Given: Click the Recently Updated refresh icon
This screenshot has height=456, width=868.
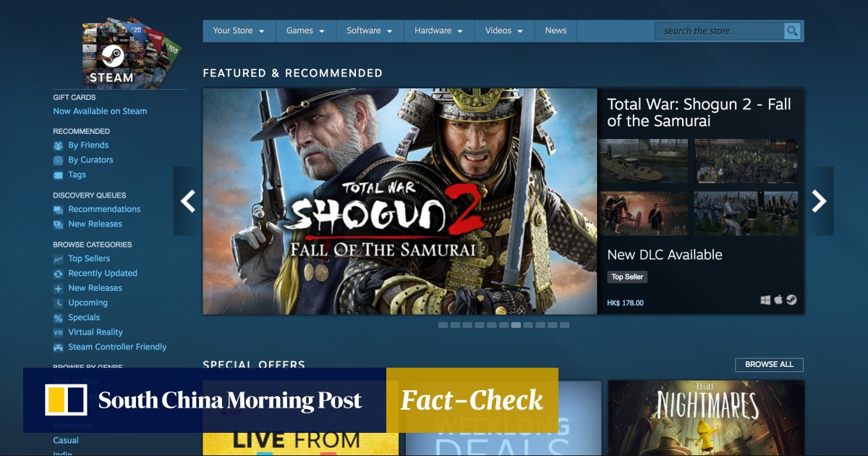Looking at the screenshot, I should point(59,274).
